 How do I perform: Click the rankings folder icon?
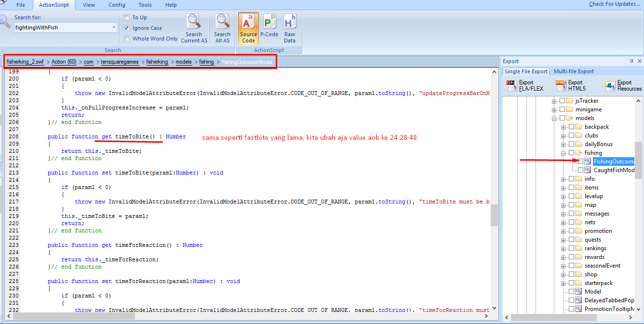[x=578, y=248]
